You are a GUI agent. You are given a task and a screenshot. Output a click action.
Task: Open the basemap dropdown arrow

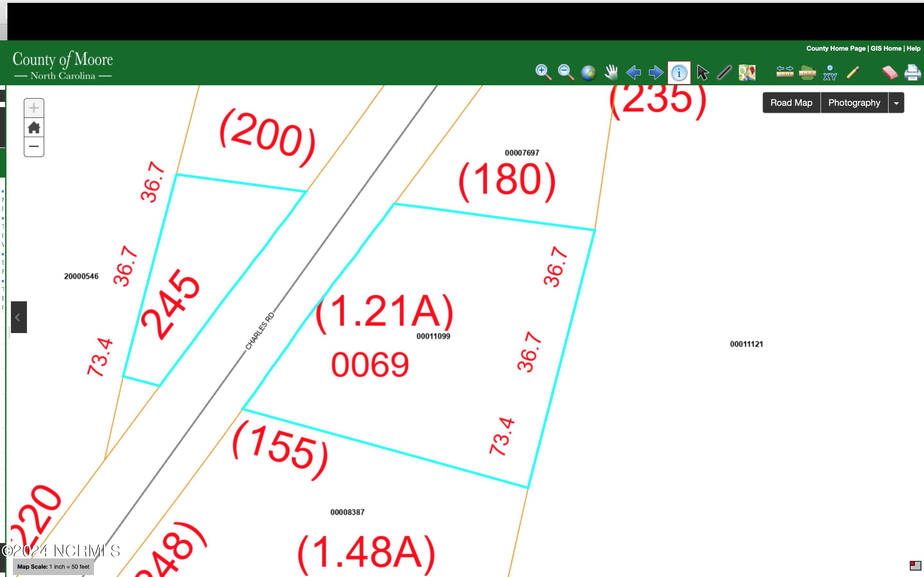(x=896, y=103)
